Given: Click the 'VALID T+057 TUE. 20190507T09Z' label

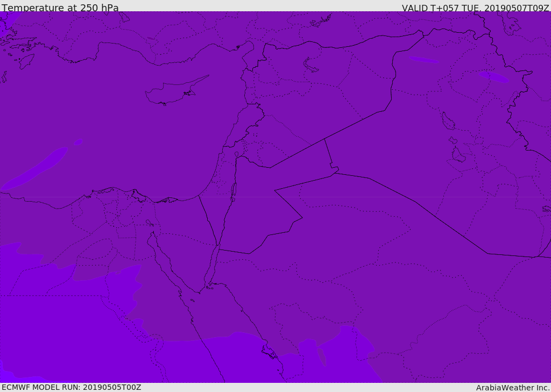Looking at the screenshot, I should coord(476,8).
